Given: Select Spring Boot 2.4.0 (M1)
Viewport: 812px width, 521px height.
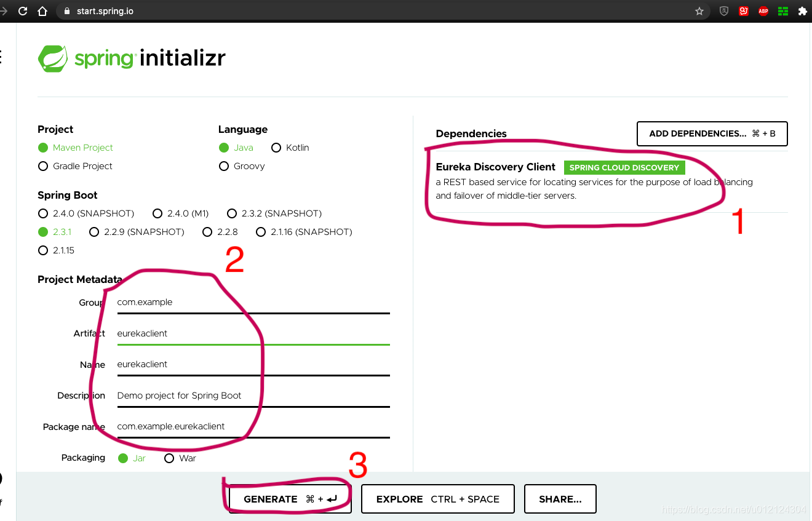Looking at the screenshot, I should pyautogui.click(x=181, y=213).
